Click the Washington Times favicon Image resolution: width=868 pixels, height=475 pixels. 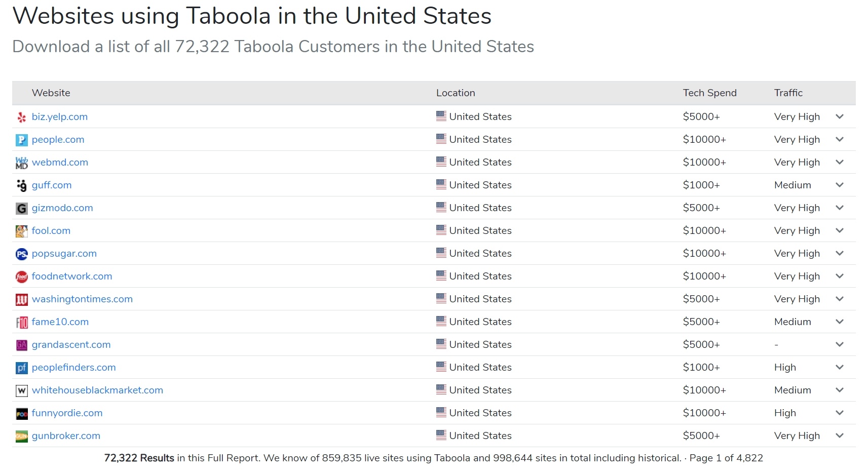[21, 299]
